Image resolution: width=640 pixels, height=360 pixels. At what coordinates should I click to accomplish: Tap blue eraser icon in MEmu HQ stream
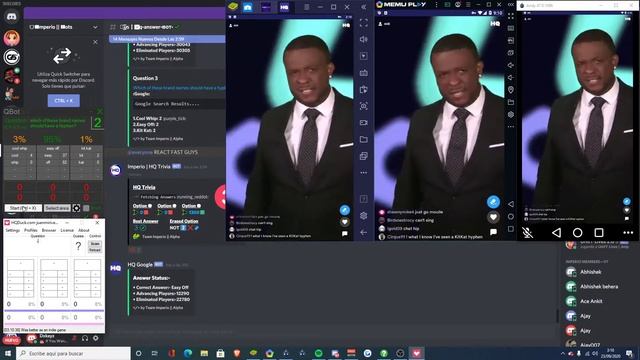coord(493,202)
